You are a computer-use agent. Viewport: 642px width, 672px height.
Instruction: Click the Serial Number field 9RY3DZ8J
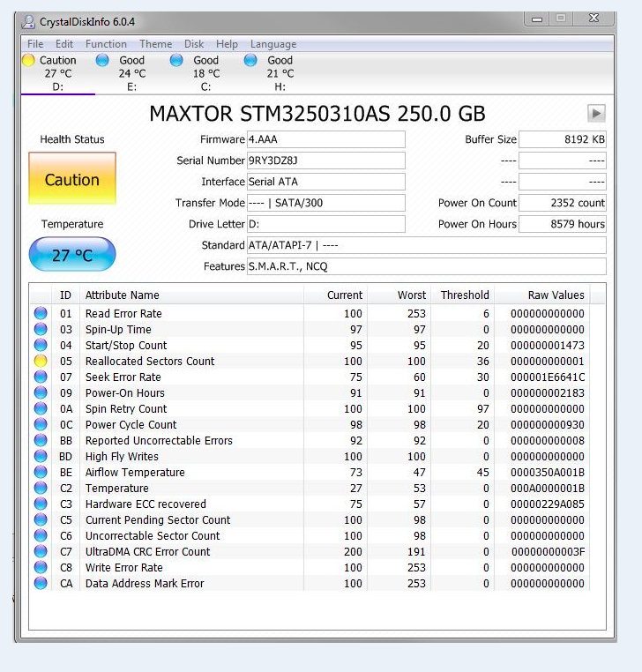pos(326,161)
